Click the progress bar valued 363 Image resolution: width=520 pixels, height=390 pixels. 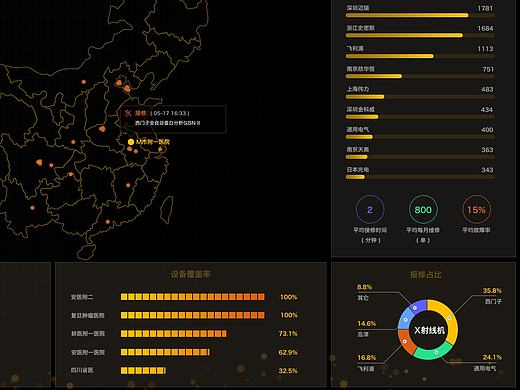[420, 157]
